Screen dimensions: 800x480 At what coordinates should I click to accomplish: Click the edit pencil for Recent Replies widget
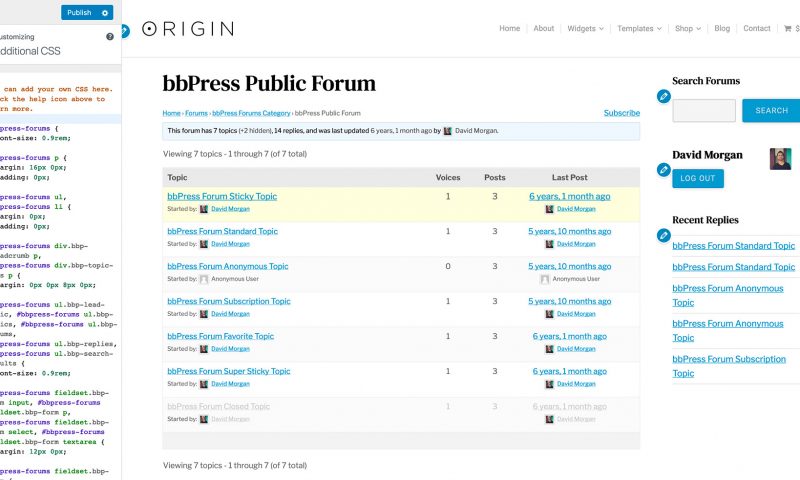tap(664, 235)
